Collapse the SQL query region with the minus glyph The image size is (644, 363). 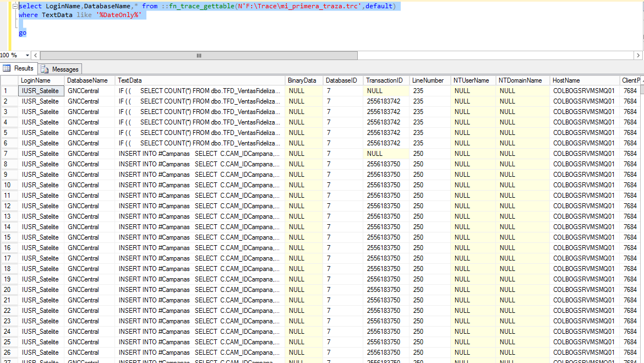click(14, 6)
